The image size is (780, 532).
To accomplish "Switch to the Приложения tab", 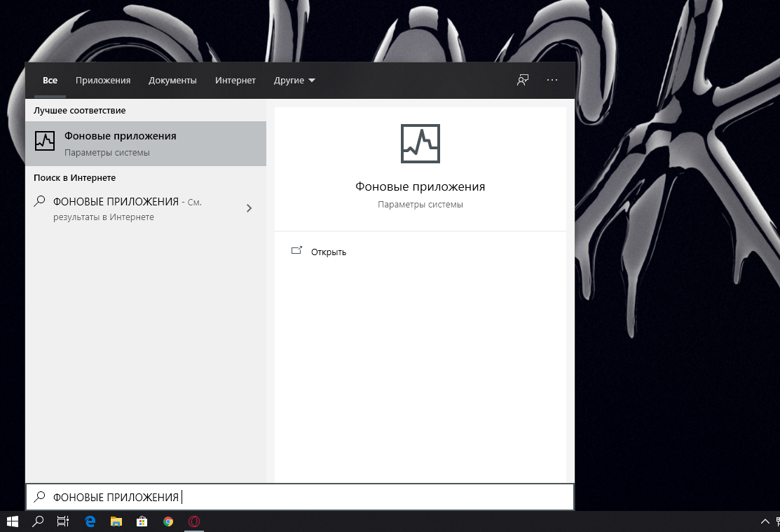I will pyautogui.click(x=103, y=80).
